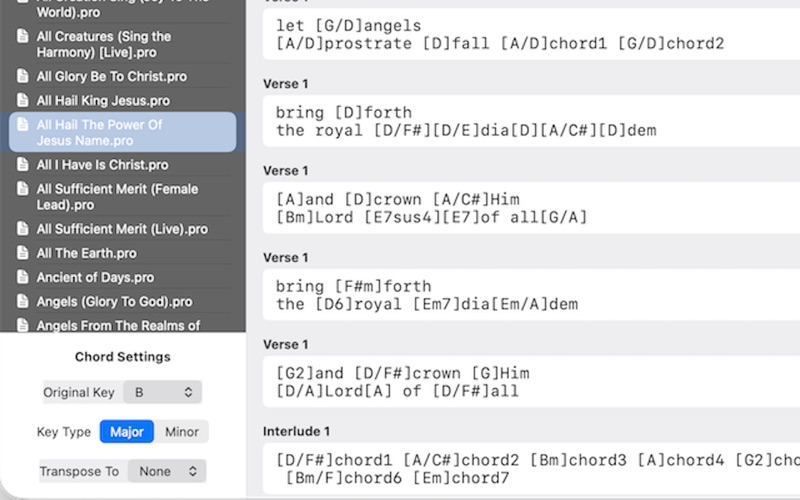Viewport: 800px width, 500px height.
Task: Click Verse 1 label above 'bring [D]forth'
Action: point(285,84)
